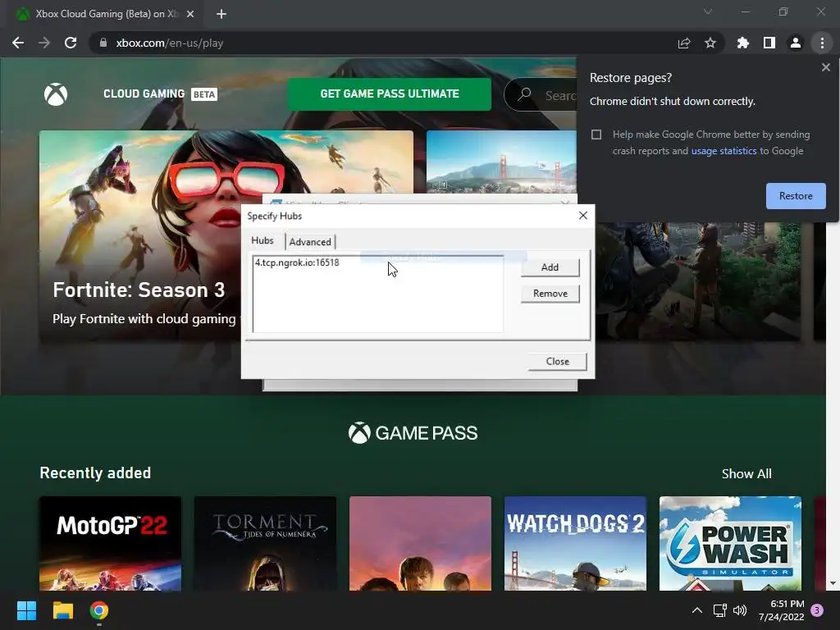840x630 pixels.
Task: Click Add in Specify Hubs dialog
Action: [550, 267]
